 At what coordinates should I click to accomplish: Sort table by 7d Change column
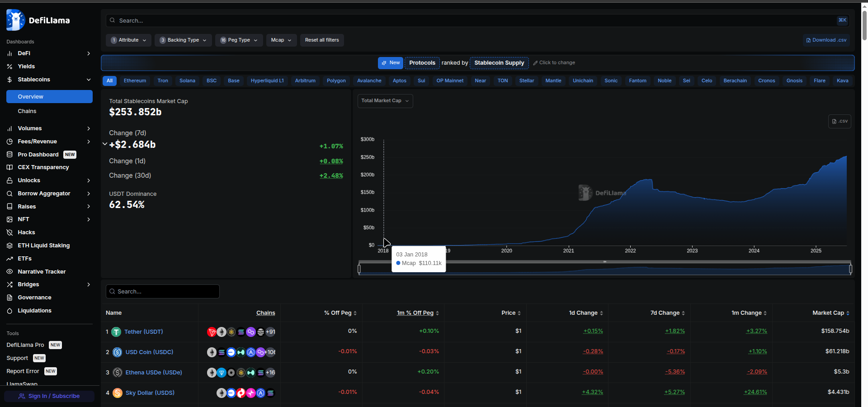click(x=668, y=313)
